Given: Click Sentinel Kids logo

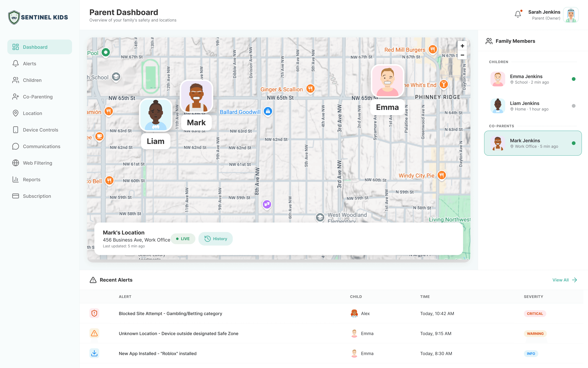Looking at the screenshot, I should point(38,17).
